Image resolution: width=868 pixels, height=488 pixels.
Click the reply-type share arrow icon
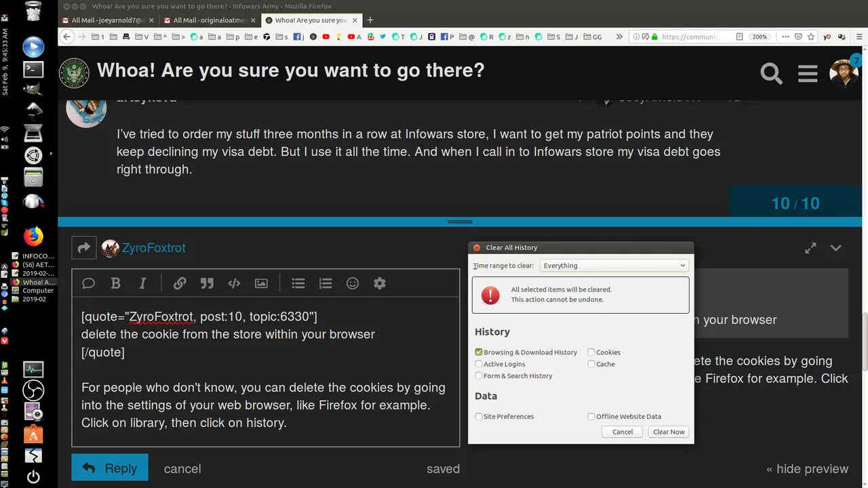click(83, 248)
